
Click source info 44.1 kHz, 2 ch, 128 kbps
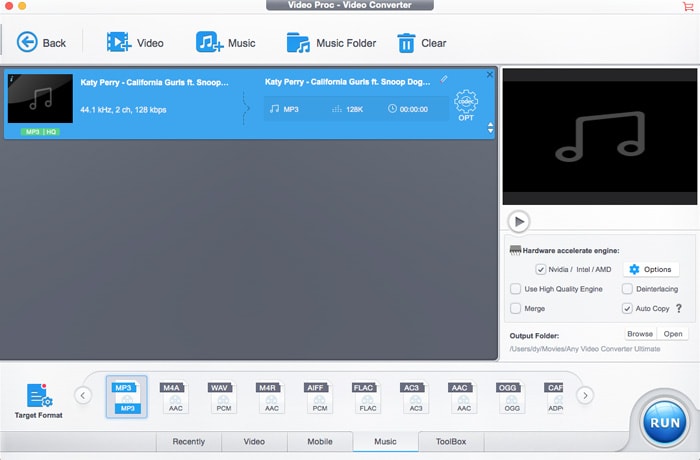coord(123,109)
